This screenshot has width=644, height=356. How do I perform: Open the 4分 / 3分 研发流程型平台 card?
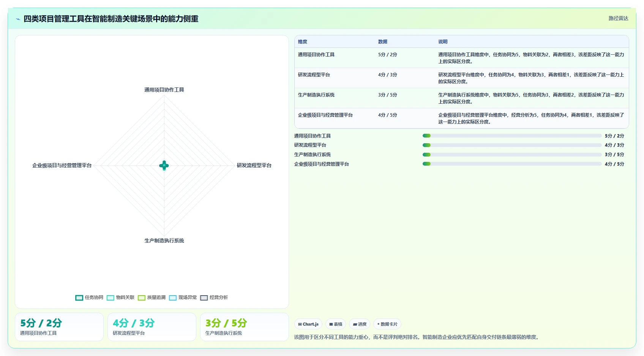click(152, 327)
